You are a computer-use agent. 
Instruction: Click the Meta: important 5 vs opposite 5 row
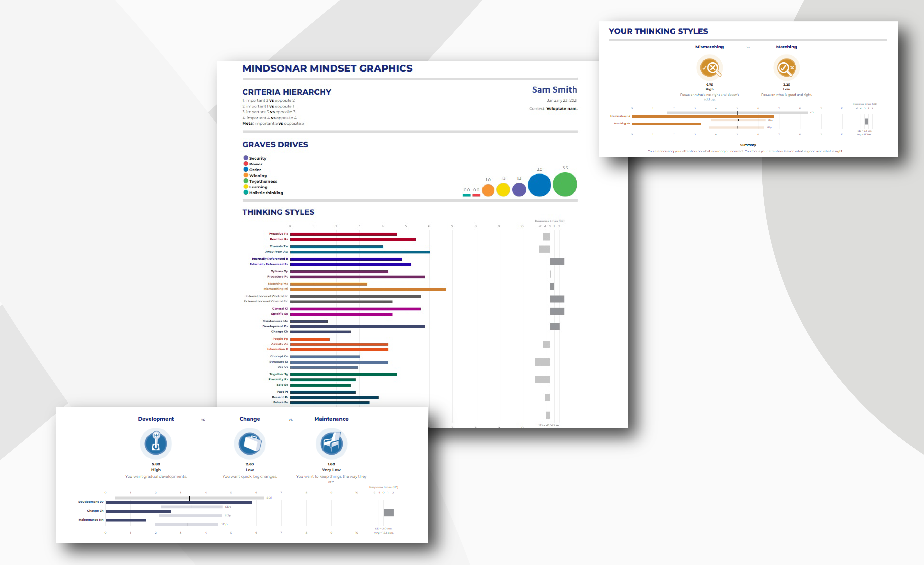pos(273,123)
